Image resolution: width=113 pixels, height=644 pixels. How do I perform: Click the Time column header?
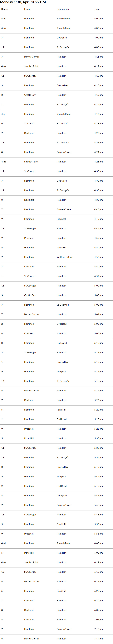tap(97, 9)
